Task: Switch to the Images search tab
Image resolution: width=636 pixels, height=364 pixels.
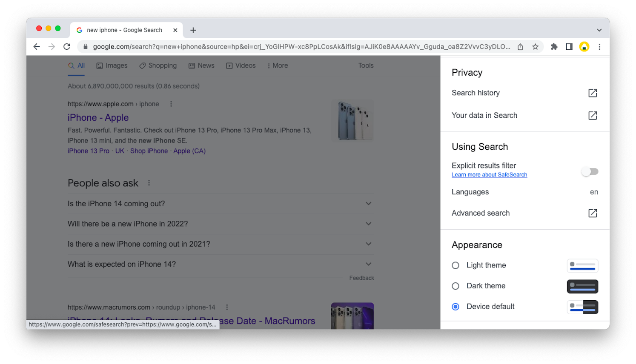Action: (112, 65)
